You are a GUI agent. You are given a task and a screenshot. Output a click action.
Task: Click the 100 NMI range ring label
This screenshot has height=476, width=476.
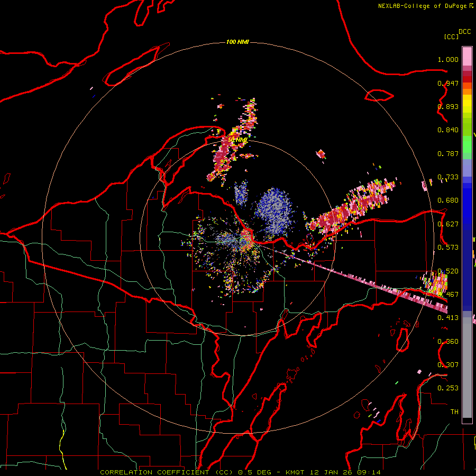pyautogui.click(x=237, y=42)
